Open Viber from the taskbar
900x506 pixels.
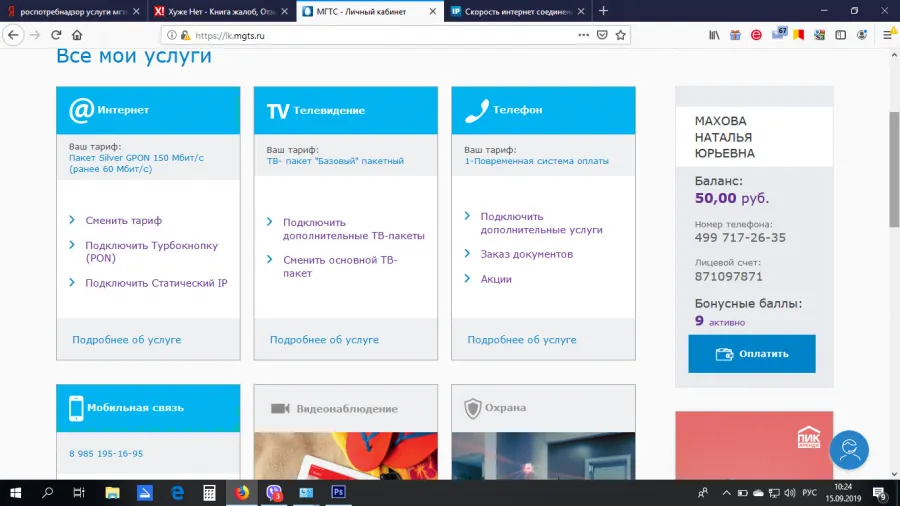coord(274,492)
